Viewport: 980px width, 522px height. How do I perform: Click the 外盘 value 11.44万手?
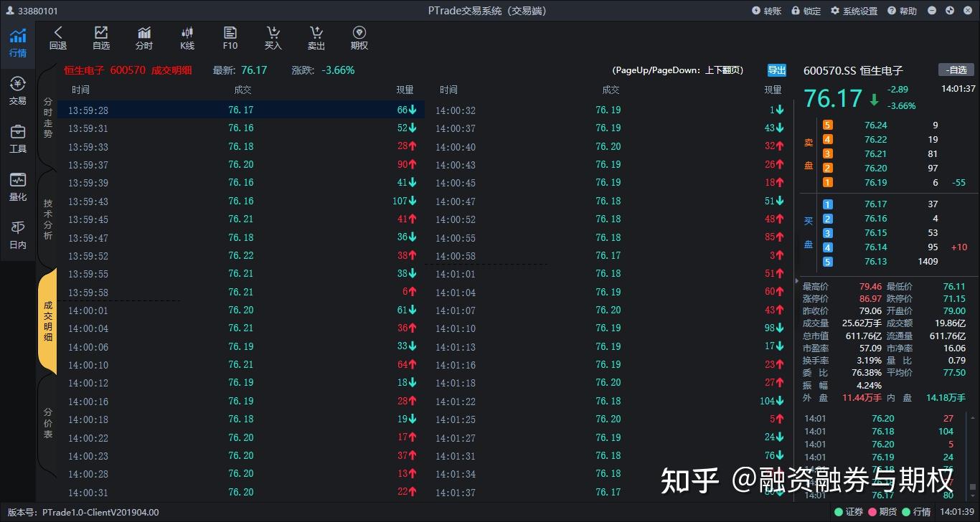[862, 397]
